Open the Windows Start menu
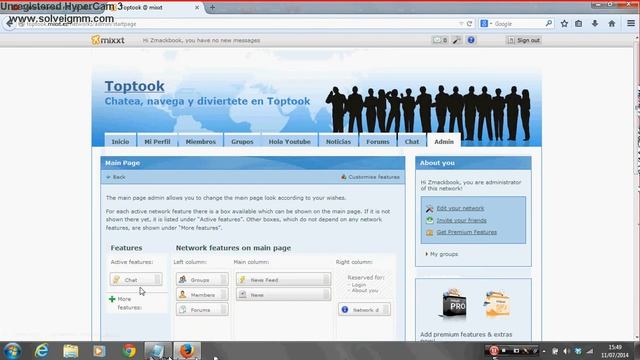 pos(12,351)
